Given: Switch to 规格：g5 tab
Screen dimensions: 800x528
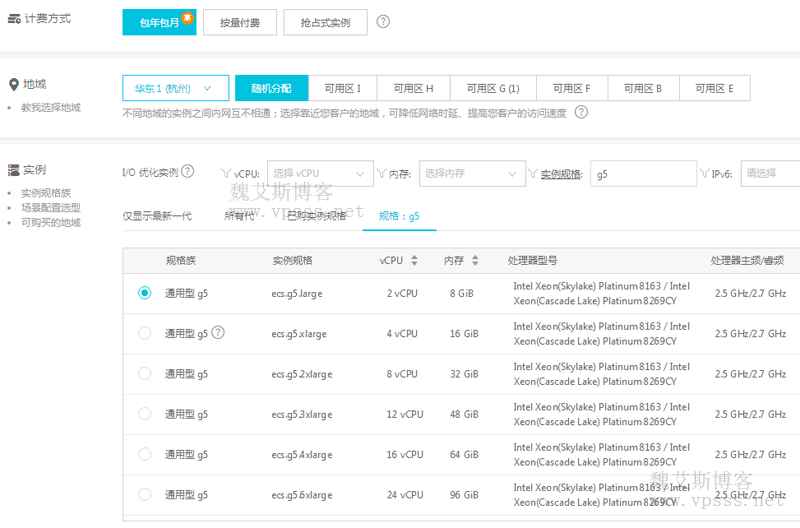Looking at the screenshot, I should tap(399, 216).
